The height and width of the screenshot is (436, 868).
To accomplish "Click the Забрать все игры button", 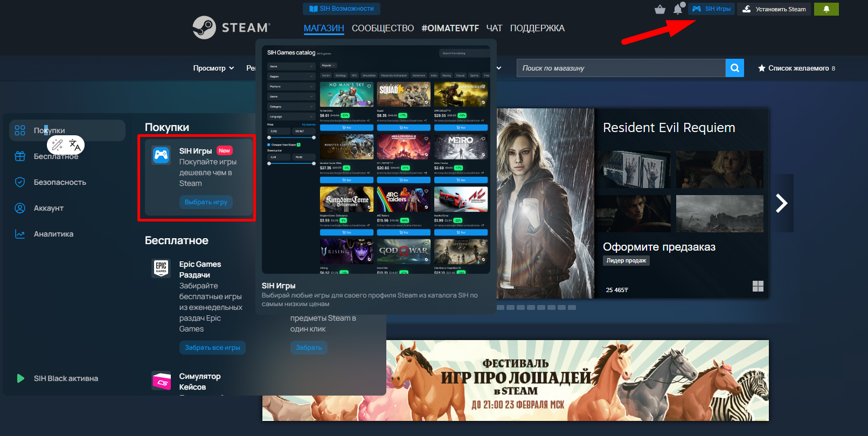I will (212, 348).
